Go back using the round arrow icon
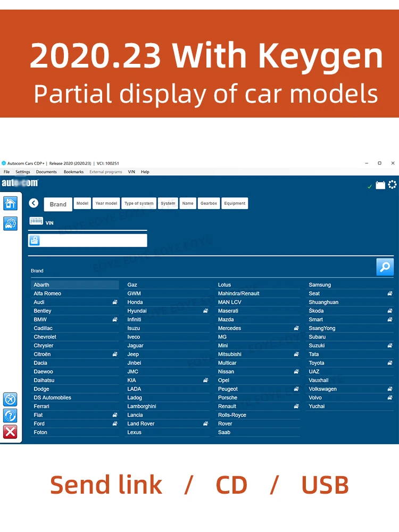399x532 pixels. coord(34,203)
